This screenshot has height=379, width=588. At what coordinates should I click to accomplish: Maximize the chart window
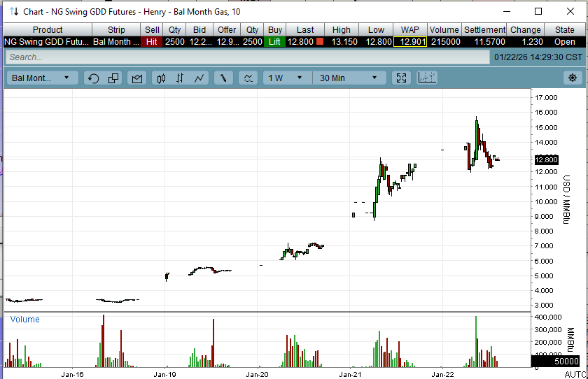[538, 11]
